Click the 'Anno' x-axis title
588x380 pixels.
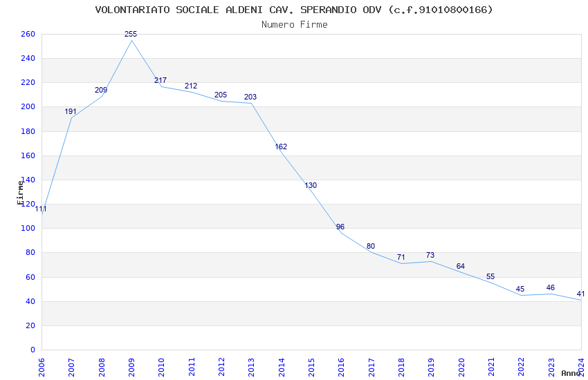pyautogui.click(x=571, y=373)
